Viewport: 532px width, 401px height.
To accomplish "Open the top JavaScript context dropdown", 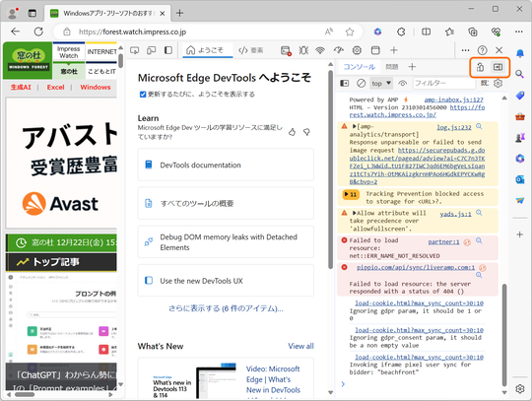I will [x=381, y=83].
